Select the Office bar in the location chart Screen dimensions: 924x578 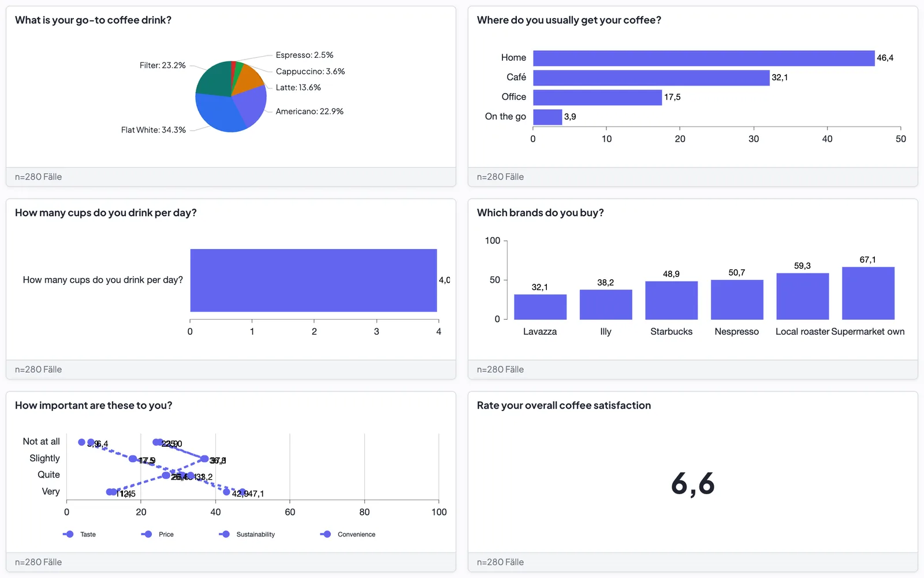[597, 97]
